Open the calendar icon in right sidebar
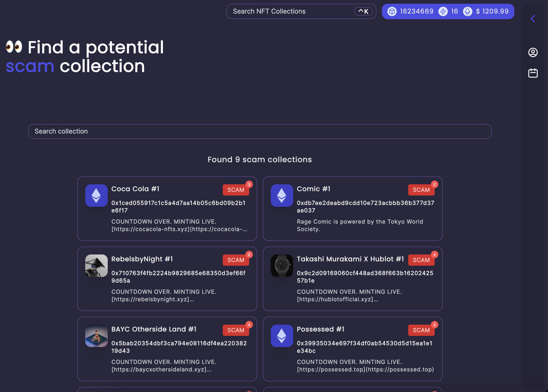Screen dimensions: 548x392 [x=533, y=73]
